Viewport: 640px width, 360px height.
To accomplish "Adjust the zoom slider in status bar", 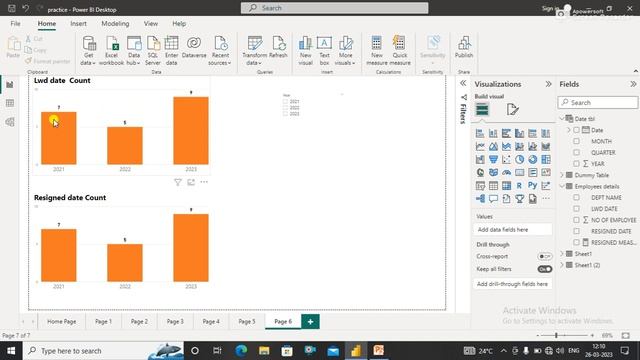I will pos(556,336).
